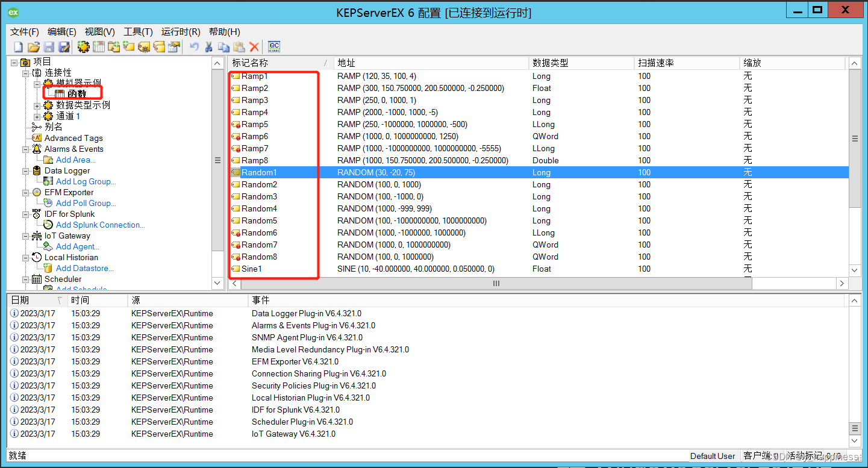Click the Add Poll Group... link

(x=86, y=203)
